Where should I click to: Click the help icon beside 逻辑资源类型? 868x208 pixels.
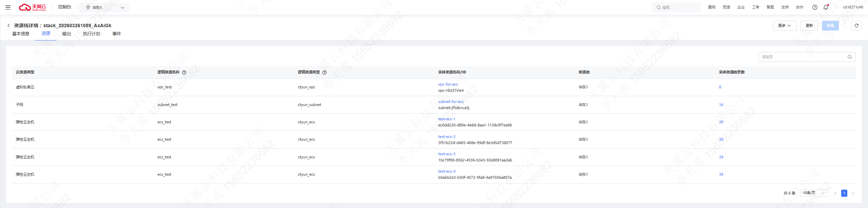click(324, 72)
